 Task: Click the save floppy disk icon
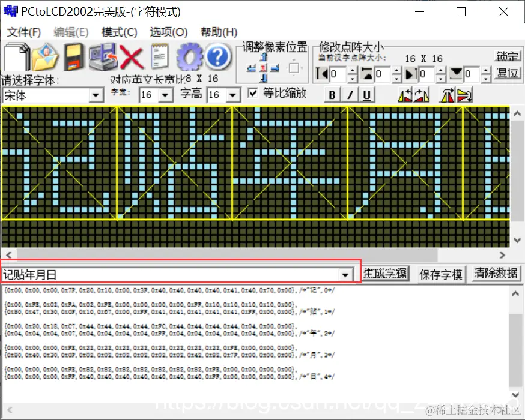(x=72, y=57)
